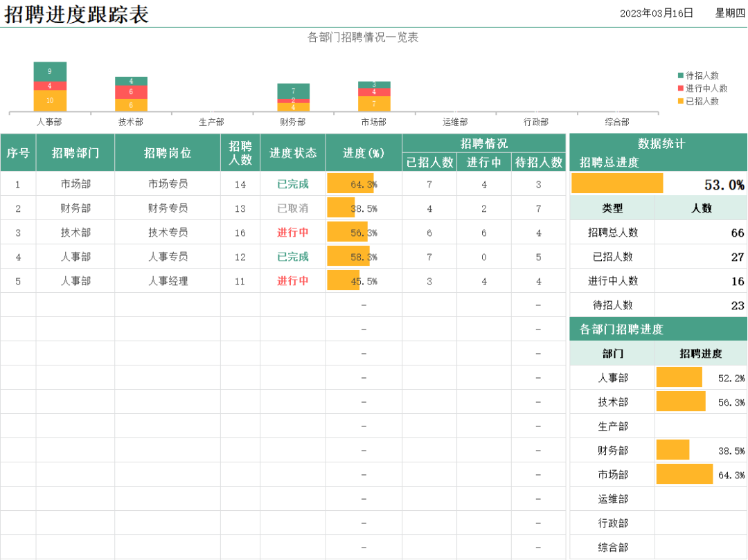Select the 招聘进度跟踪表 title

[x=77, y=15]
